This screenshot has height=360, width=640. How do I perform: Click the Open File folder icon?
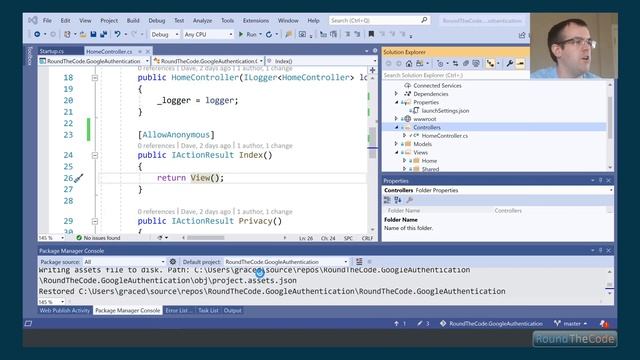pyautogui.click(x=83, y=34)
